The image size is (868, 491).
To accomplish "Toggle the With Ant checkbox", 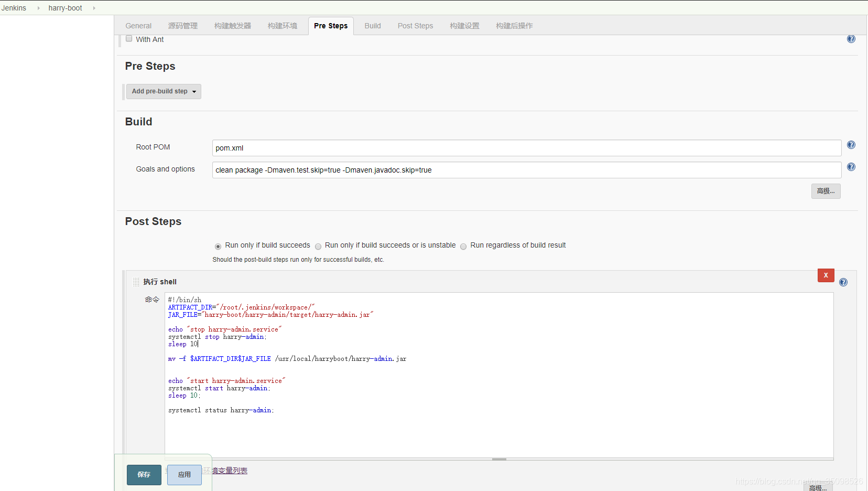I will (x=129, y=38).
